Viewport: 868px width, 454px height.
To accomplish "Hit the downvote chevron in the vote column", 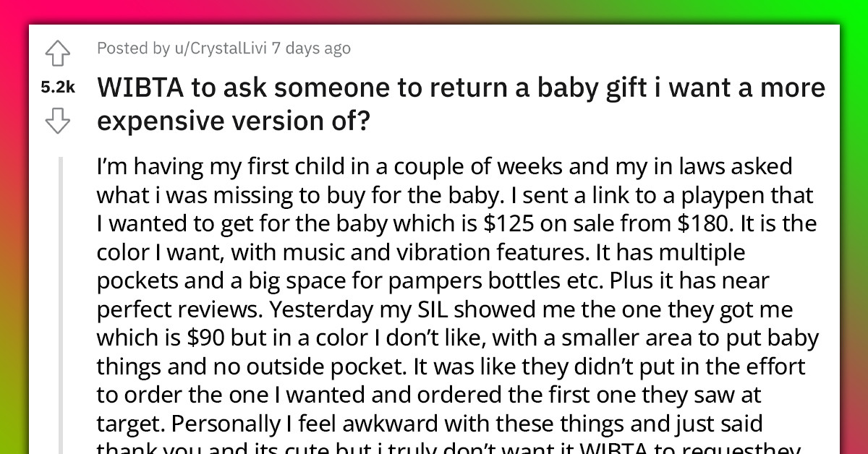I will coord(58,121).
